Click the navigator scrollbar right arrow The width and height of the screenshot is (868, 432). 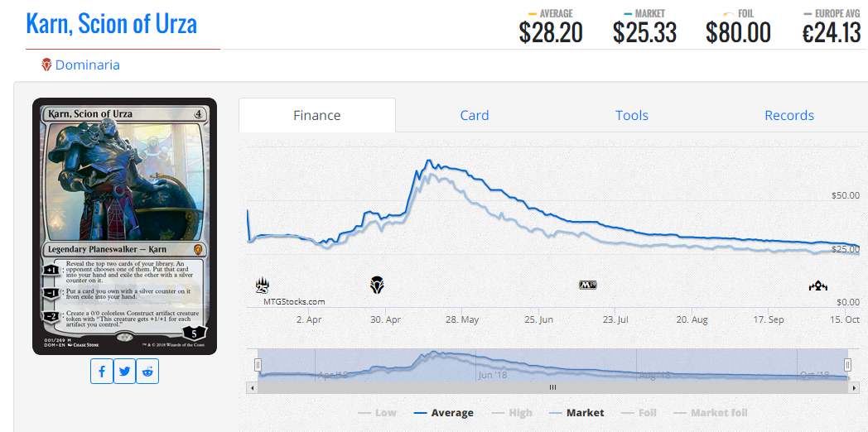coord(854,388)
